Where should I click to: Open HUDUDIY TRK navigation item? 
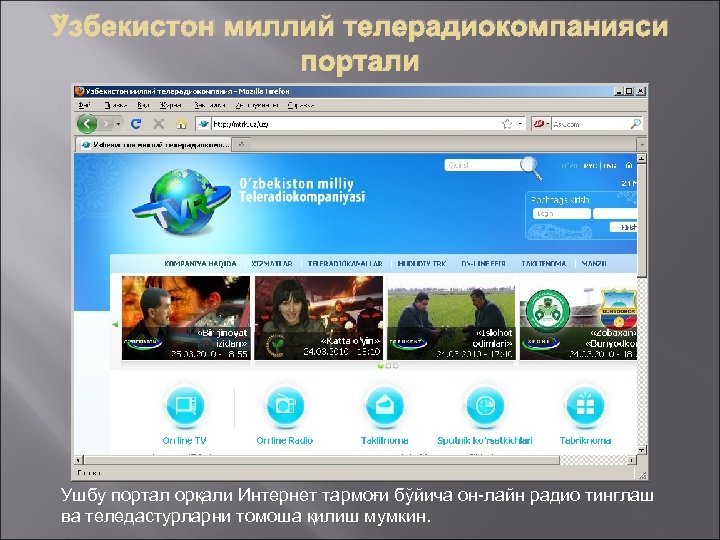(x=422, y=264)
